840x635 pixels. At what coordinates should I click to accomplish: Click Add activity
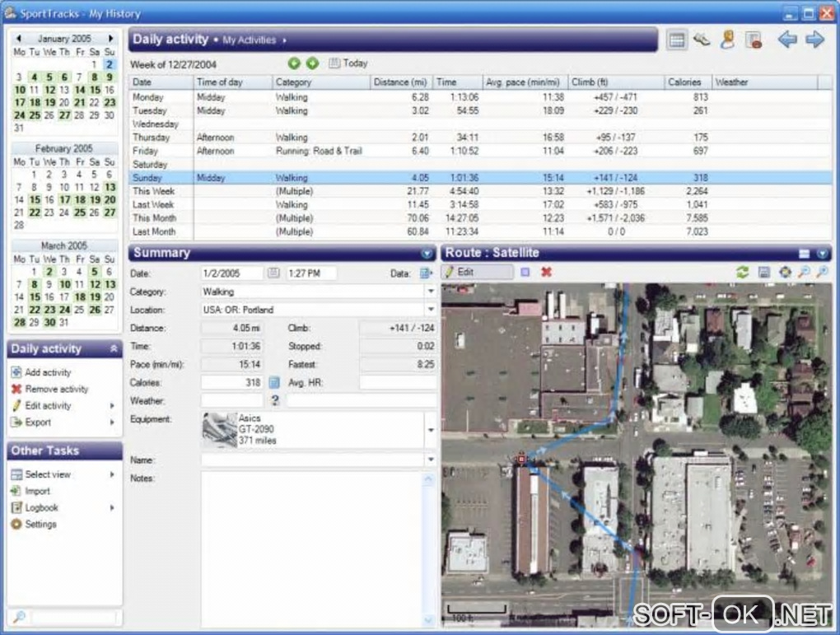[x=41, y=372]
